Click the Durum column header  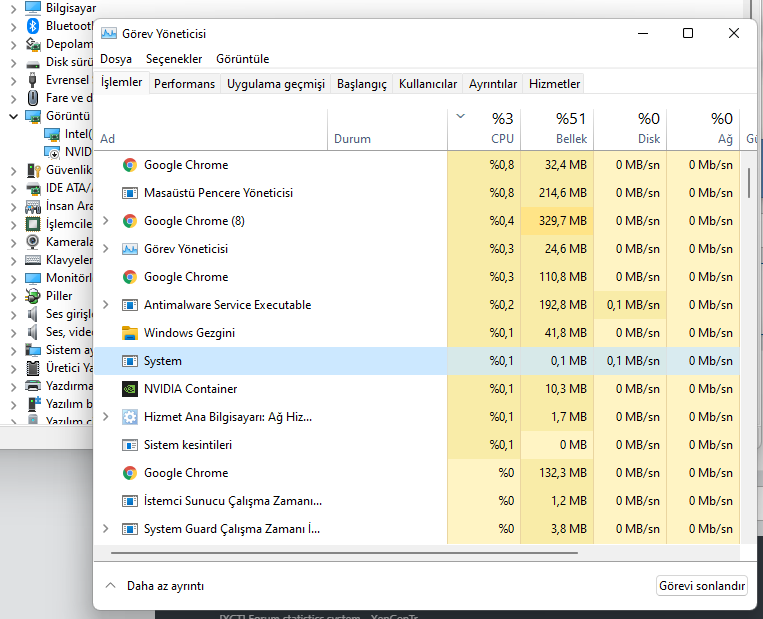click(387, 129)
